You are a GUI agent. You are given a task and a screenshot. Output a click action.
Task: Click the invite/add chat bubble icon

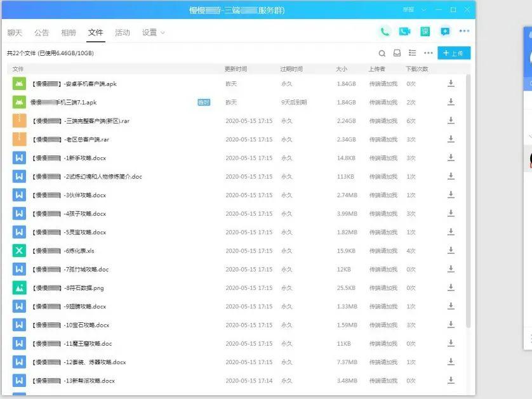445,32
